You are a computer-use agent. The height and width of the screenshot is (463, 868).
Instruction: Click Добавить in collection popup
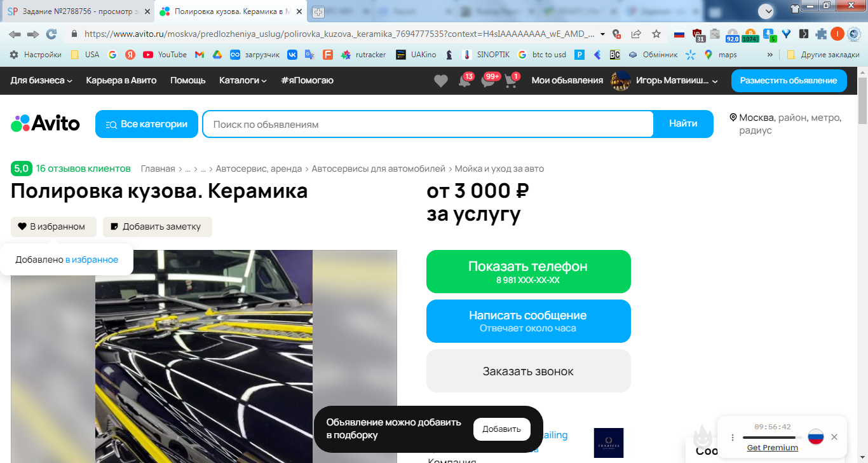[501, 429]
